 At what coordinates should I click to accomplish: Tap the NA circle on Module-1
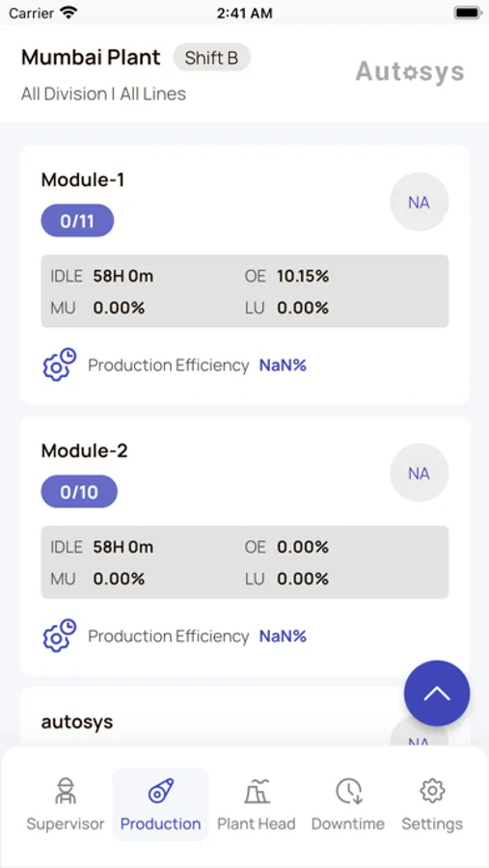click(420, 203)
